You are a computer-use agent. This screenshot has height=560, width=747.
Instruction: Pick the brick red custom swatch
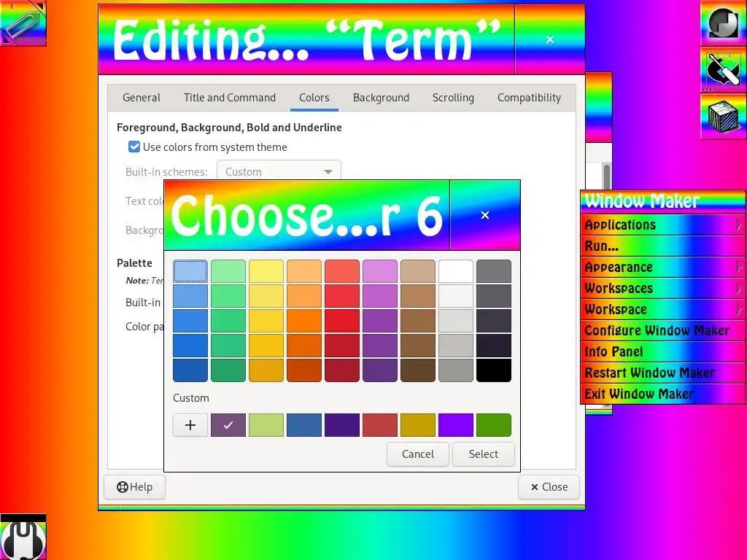[x=379, y=425]
